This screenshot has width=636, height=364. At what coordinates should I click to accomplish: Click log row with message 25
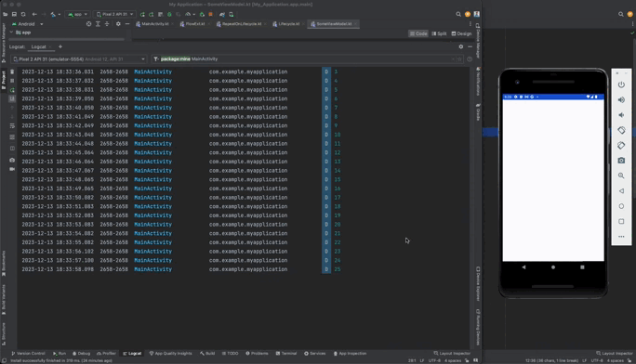pyautogui.click(x=244, y=269)
